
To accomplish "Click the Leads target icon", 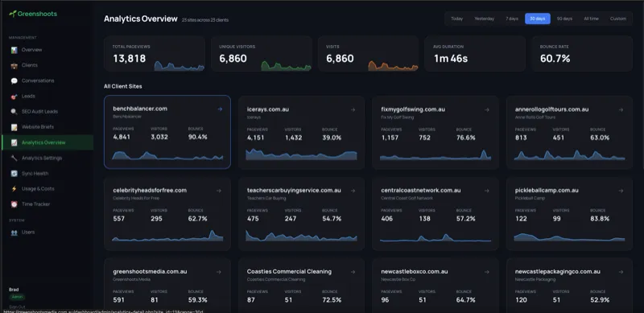I will [x=14, y=96].
